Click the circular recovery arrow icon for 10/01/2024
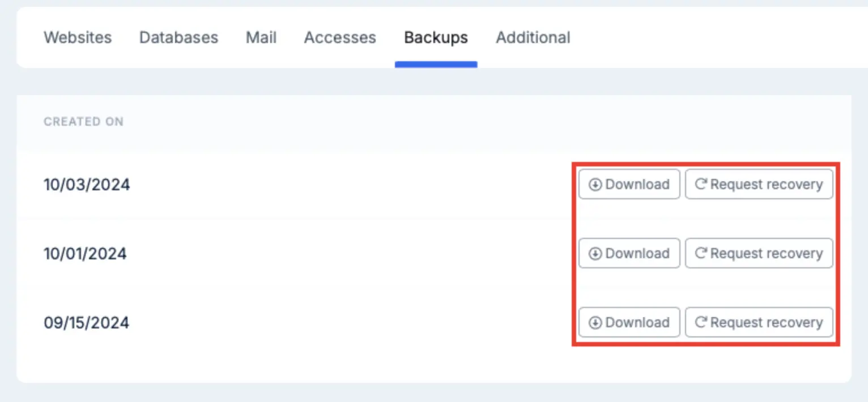868x402 pixels. point(701,253)
